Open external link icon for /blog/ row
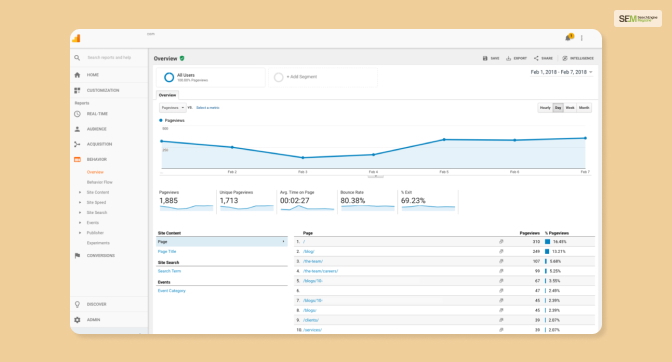672x362 pixels. tap(501, 251)
